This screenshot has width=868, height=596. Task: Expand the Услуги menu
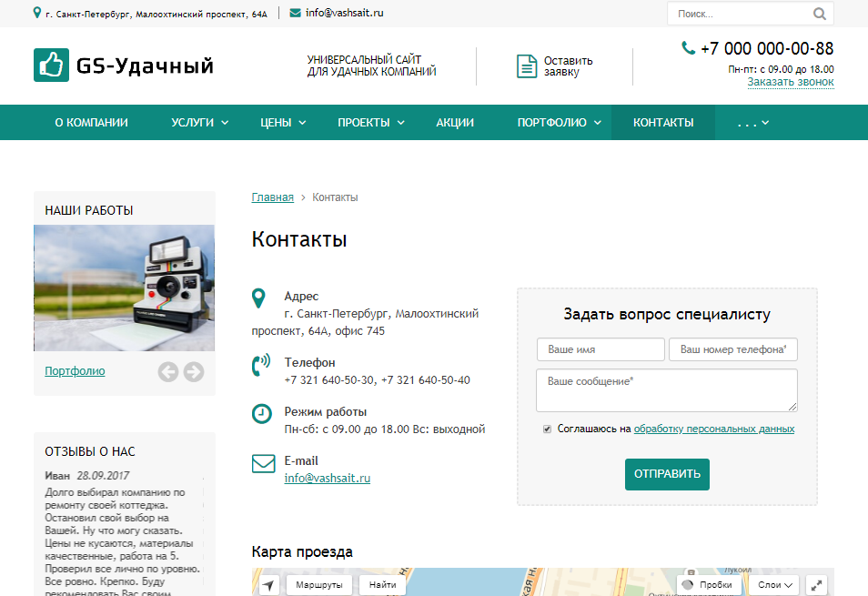[199, 123]
